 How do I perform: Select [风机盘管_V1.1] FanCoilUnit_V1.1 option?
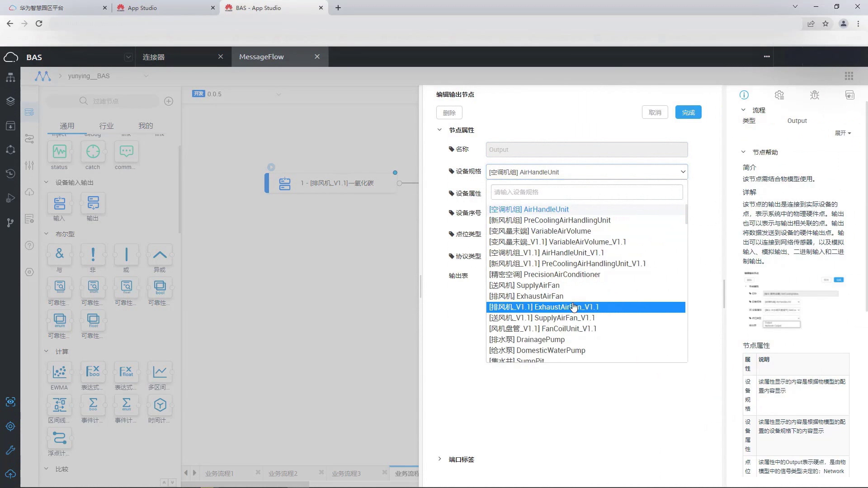click(x=586, y=328)
